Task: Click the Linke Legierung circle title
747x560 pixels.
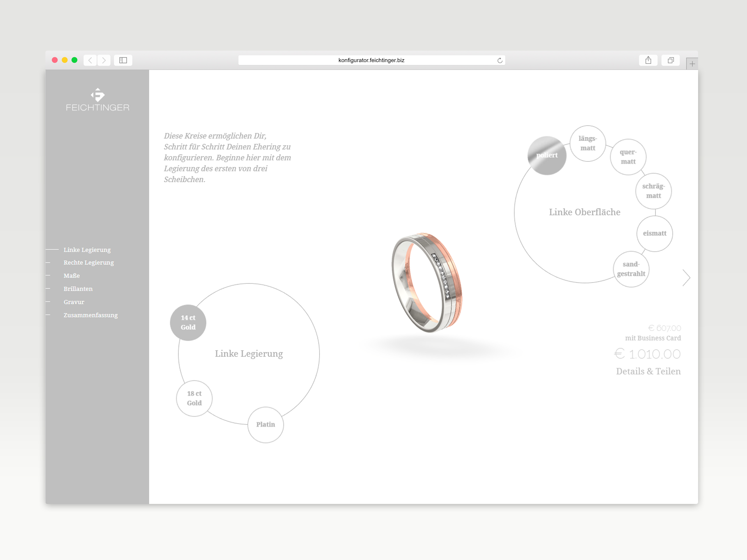Action: point(249,354)
